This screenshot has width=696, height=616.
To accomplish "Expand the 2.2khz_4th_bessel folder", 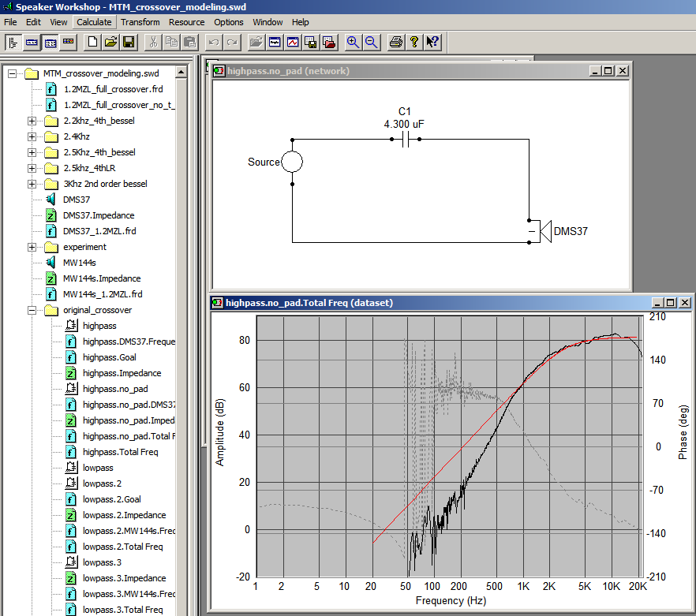I will coord(32,121).
